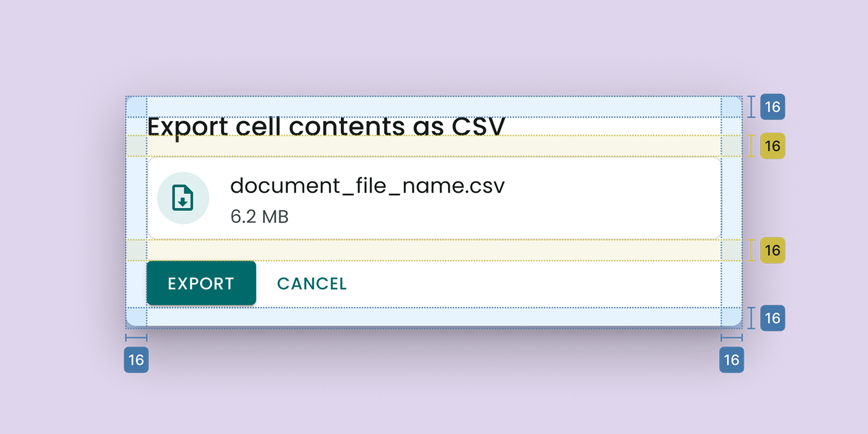Select the CANCEL action
Screen dimensions: 868x434
pos(312,283)
